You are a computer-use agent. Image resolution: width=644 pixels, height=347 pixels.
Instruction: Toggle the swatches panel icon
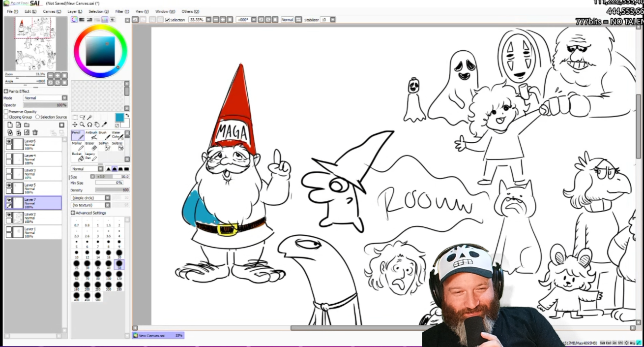click(x=105, y=20)
